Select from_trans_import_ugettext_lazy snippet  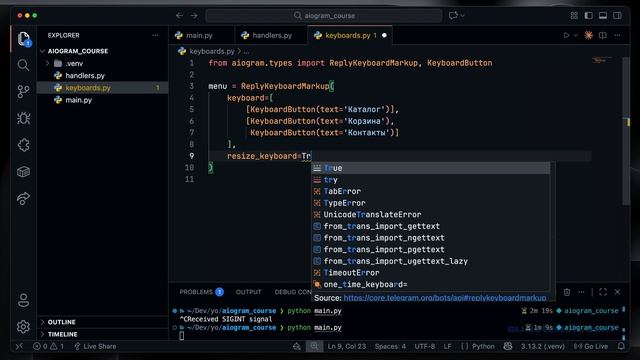(x=431, y=261)
